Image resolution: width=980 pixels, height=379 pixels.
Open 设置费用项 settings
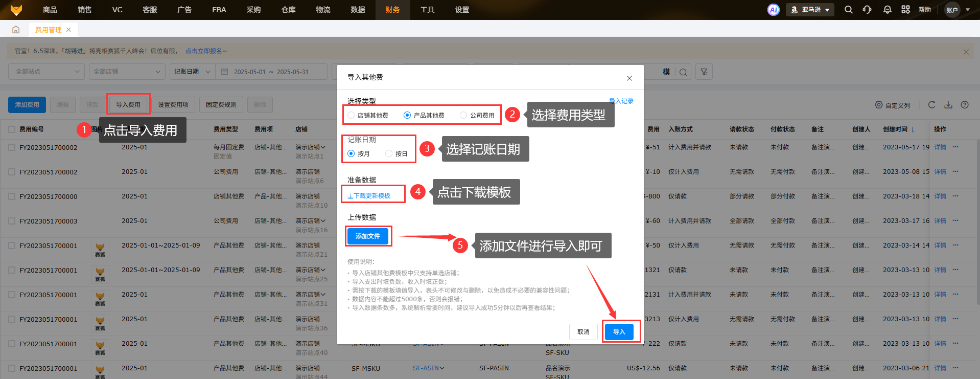pyautogui.click(x=173, y=105)
